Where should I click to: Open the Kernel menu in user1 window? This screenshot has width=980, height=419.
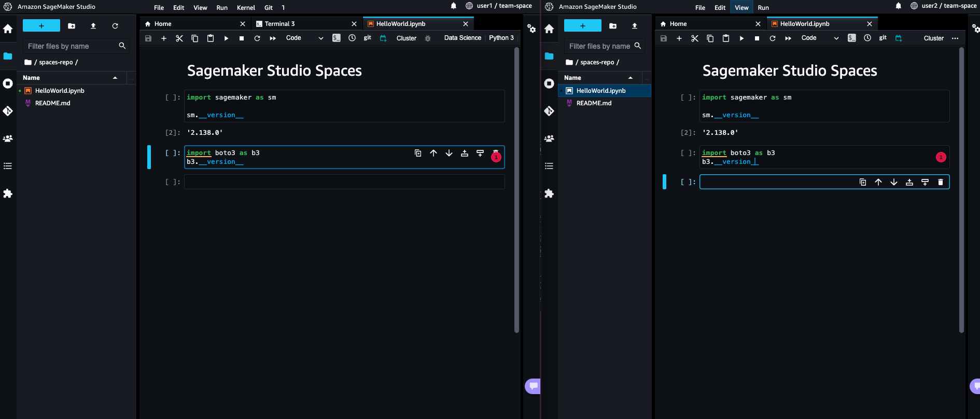(246, 8)
